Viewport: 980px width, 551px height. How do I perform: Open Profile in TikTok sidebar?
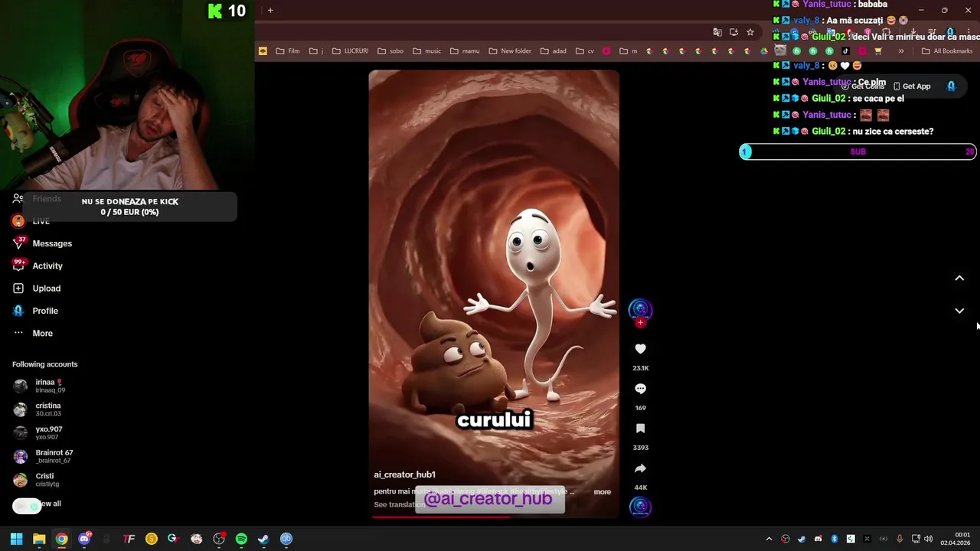(36, 311)
